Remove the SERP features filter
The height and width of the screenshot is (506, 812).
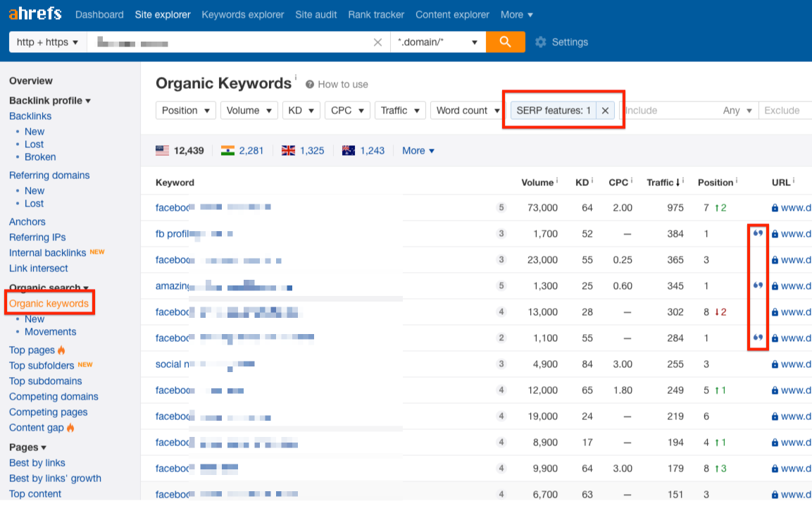pyautogui.click(x=605, y=111)
